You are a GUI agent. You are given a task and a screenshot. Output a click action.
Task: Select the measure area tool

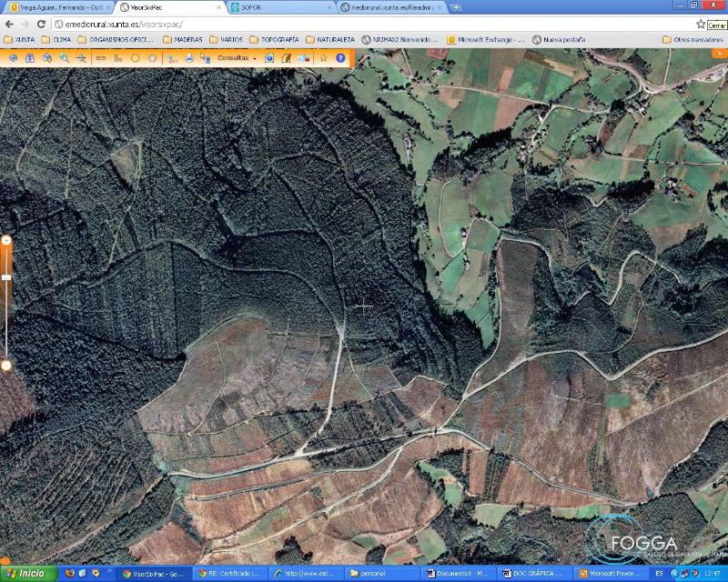(117, 57)
